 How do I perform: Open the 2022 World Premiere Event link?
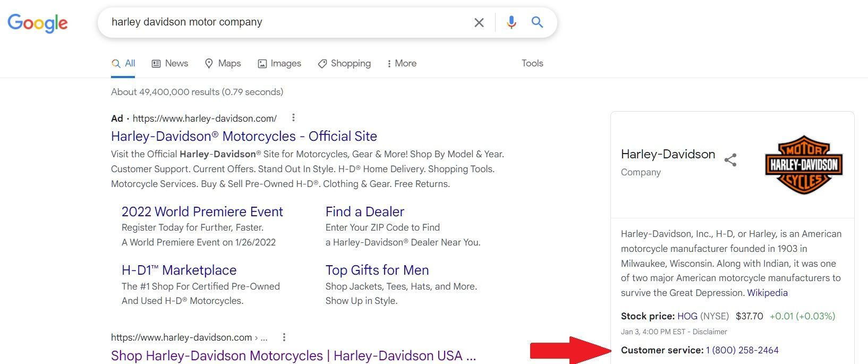click(202, 211)
